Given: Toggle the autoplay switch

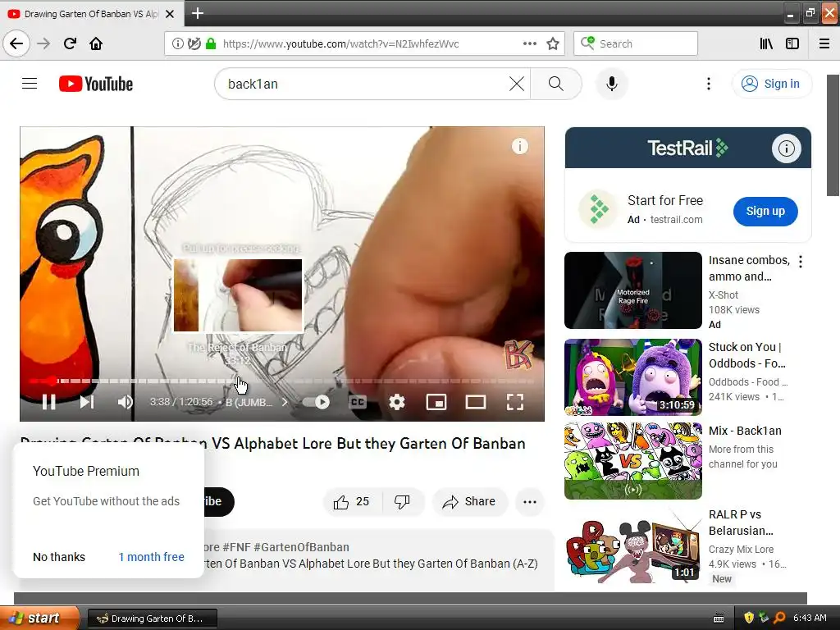Looking at the screenshot, I should pyautogui.click(x=316, y=402).
